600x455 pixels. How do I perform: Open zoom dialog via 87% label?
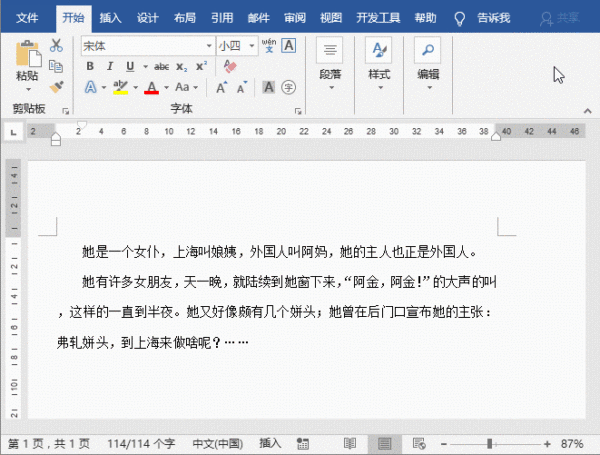(572, 444)
